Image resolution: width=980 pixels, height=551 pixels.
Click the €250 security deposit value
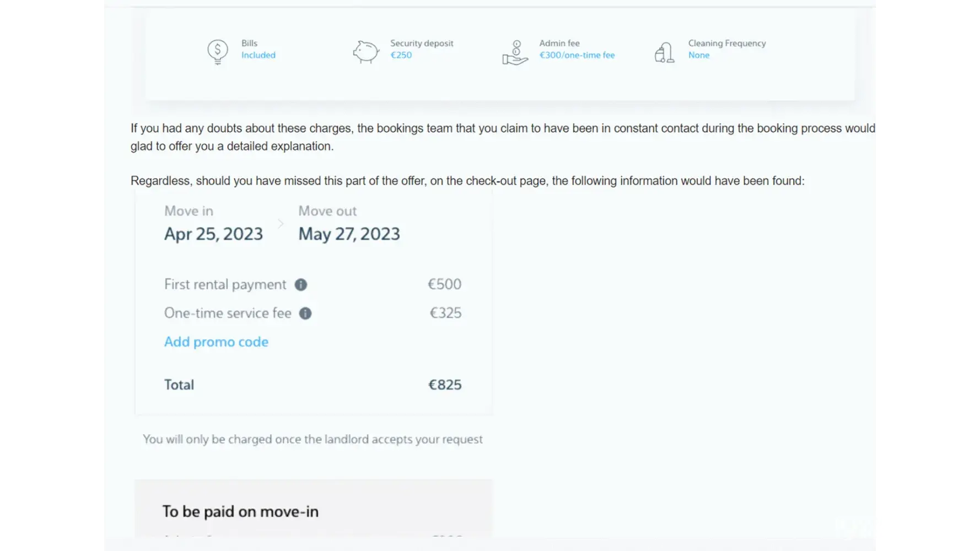[x=401, y=55]
